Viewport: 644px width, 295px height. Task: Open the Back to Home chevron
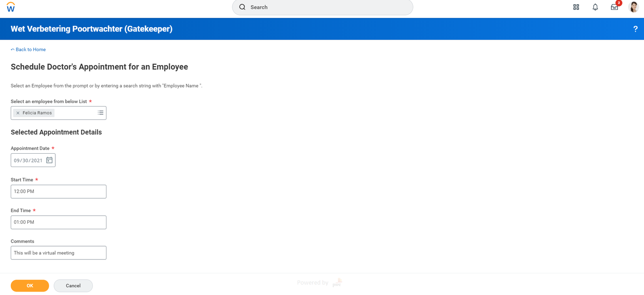click(x=12, y=49)
